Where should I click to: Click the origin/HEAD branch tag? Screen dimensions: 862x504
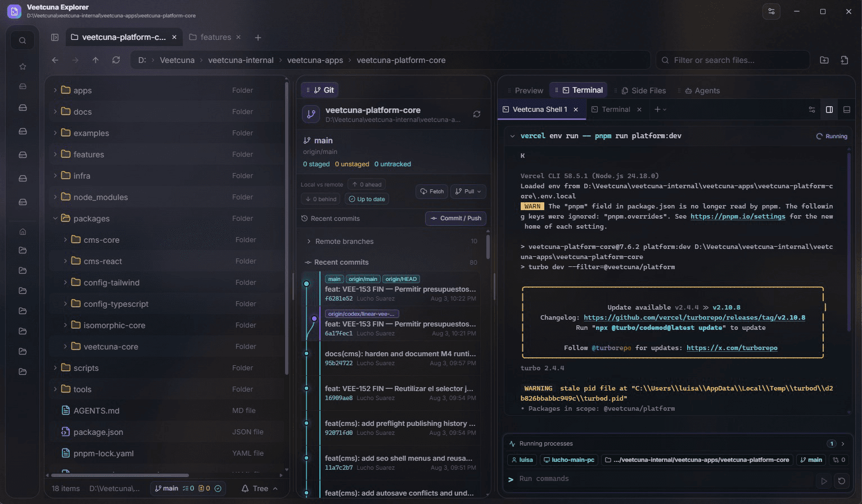[401, 279]
